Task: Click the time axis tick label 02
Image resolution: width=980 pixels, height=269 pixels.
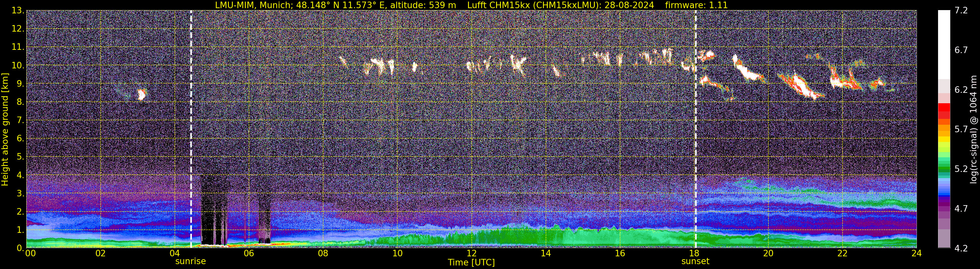Action: coord(101,253)
